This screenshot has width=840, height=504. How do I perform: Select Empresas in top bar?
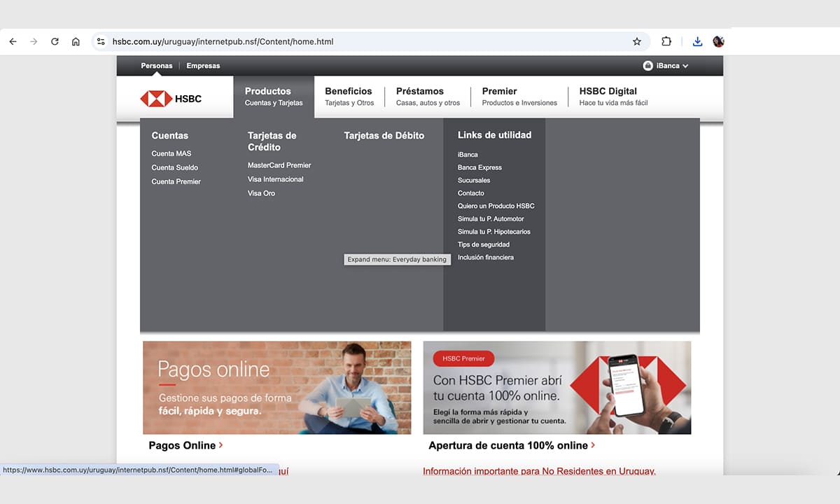click(203, 66)
